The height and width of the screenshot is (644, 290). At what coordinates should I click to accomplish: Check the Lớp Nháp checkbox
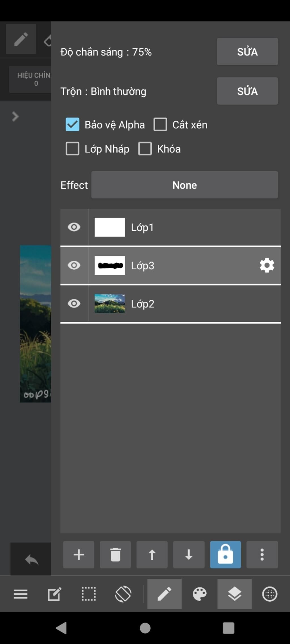point(72,149)
